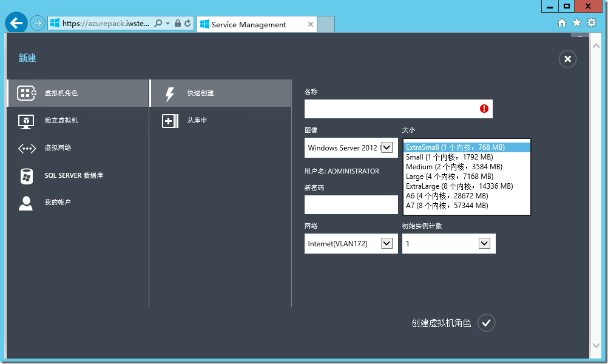The height and width of the screenshot is (364, 608).
Task: Open the 网络 Internet(VLAN172) dropdown
Action: pyautogui.click(x=351, y=243)
